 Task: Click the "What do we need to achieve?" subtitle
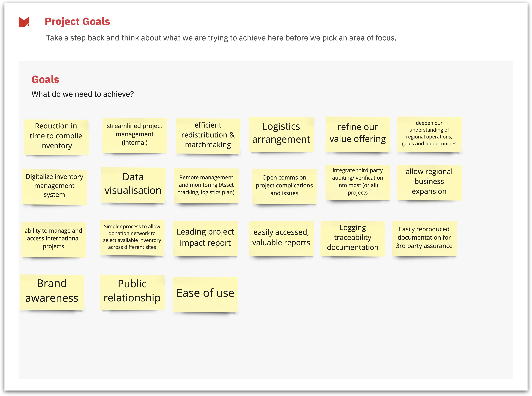point(82,94)
